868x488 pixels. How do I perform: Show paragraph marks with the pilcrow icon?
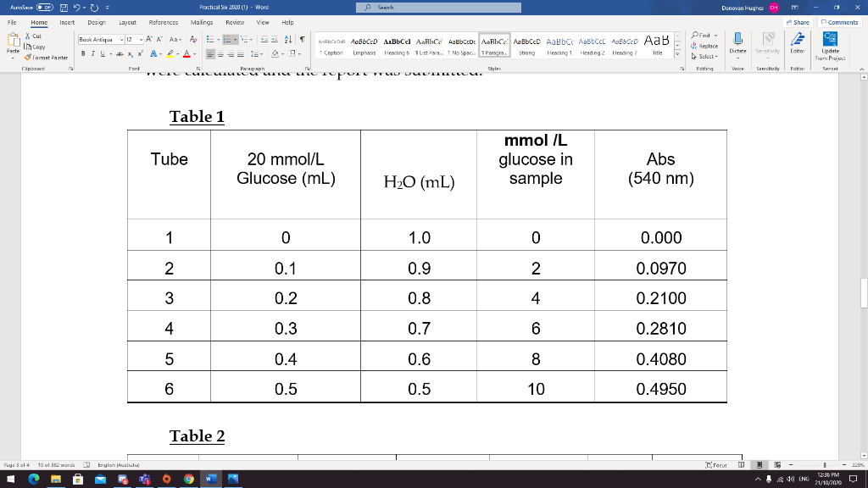[x=303, y=39]
